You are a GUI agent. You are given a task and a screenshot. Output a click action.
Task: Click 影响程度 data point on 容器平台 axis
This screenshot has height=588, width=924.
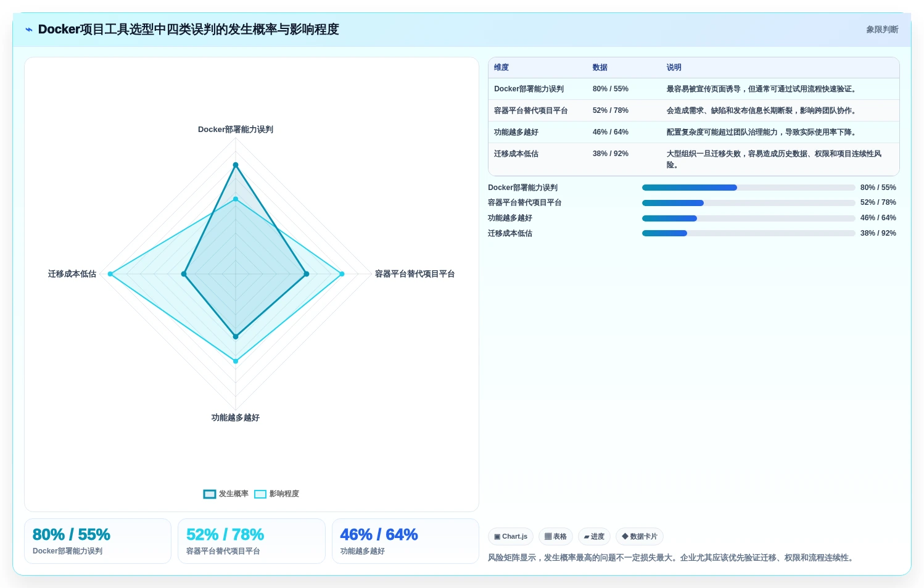pyautogui.click(x=342, y=274)
